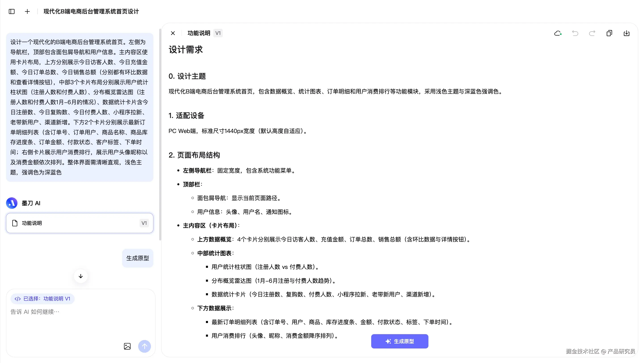644x363 pixels.
Task: Toggle the left sidebar panel icon
Action: point(12,11)
